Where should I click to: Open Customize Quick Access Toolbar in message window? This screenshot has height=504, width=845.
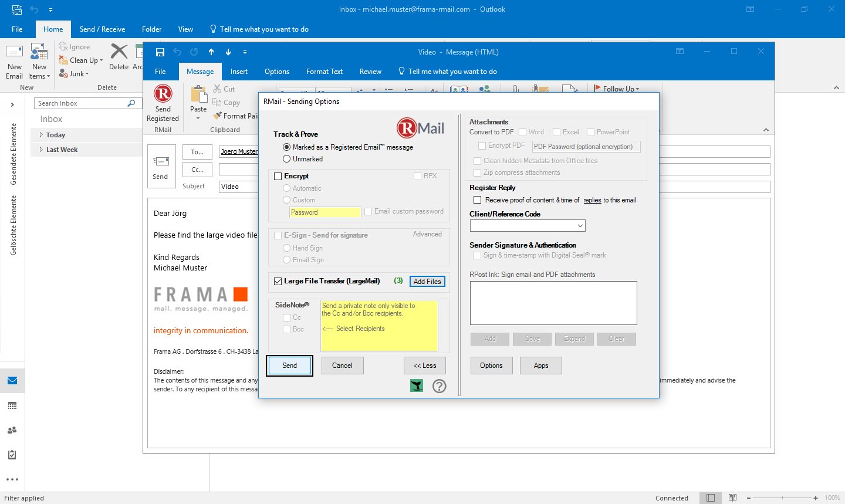pos(245,52)
